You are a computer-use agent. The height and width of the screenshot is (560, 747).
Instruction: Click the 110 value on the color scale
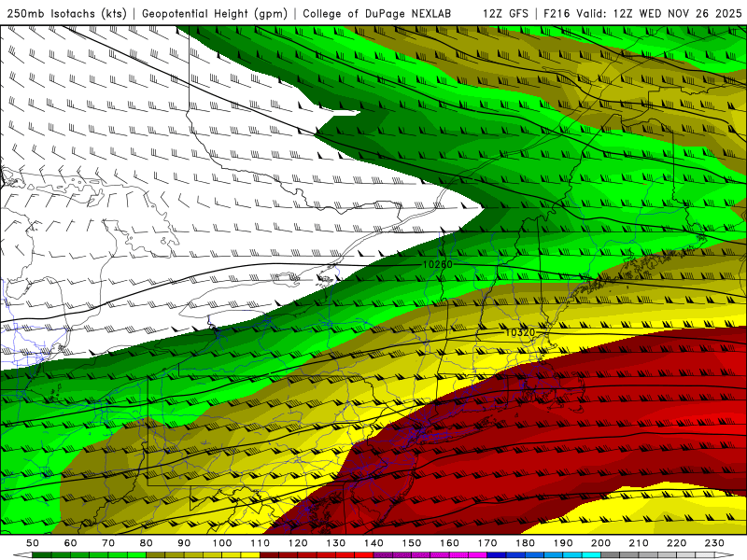pos(261,543)
